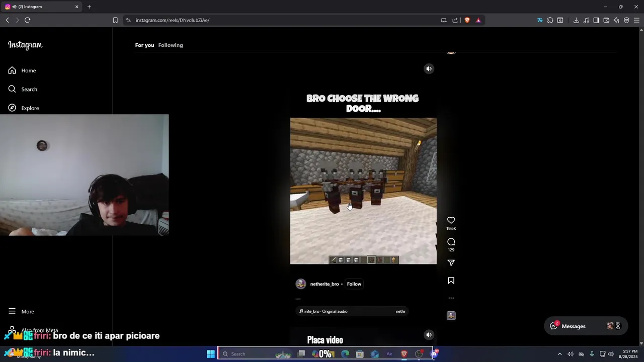Screen dimensions: 644x362
Task: Open comments on the reel
Action: point(451,242)
